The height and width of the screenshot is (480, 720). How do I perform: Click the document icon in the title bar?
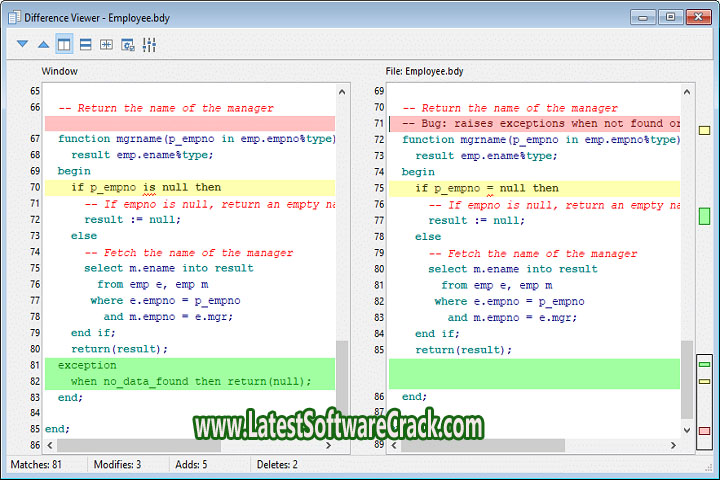point(14,17)
